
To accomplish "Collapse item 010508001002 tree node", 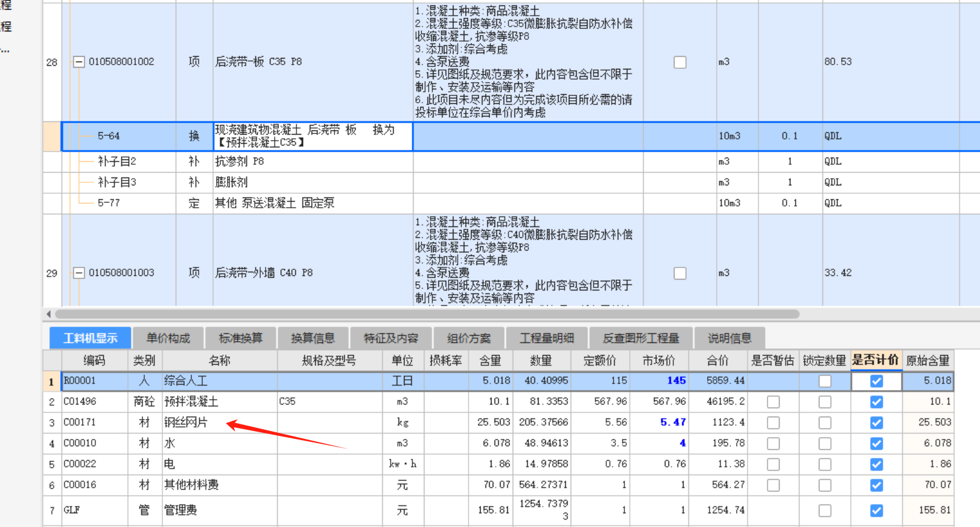I will point(78,62).
